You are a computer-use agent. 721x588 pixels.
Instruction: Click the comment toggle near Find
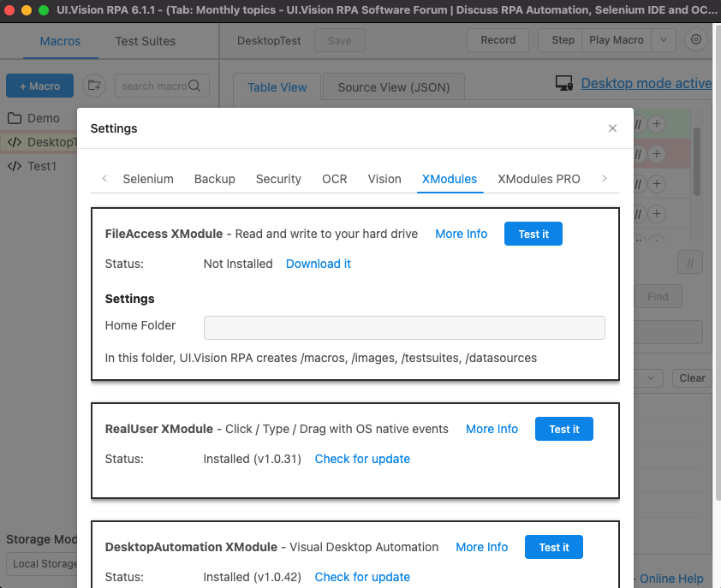point(689,263)
